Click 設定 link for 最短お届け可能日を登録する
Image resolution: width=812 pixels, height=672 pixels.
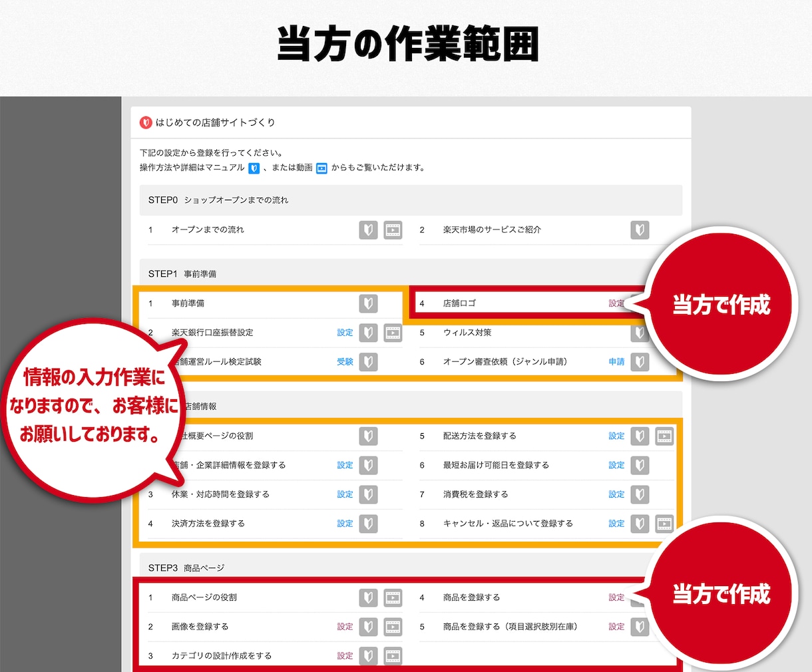point(616,466)
